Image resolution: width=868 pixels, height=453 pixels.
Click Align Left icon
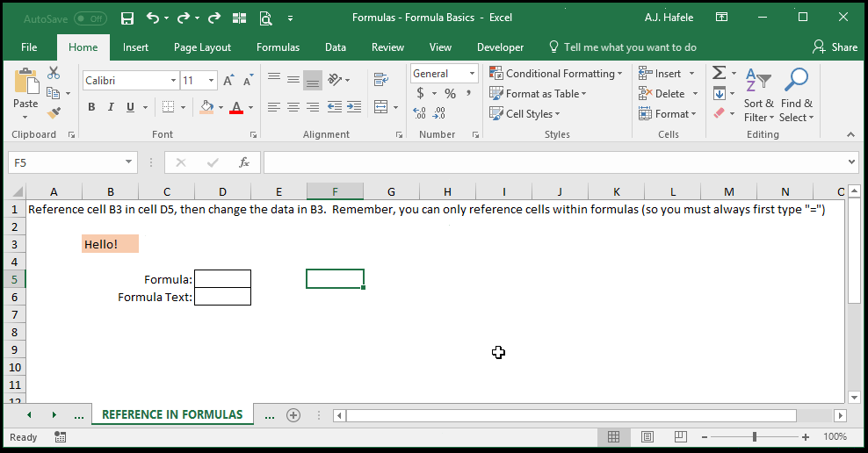click(274, 107)
